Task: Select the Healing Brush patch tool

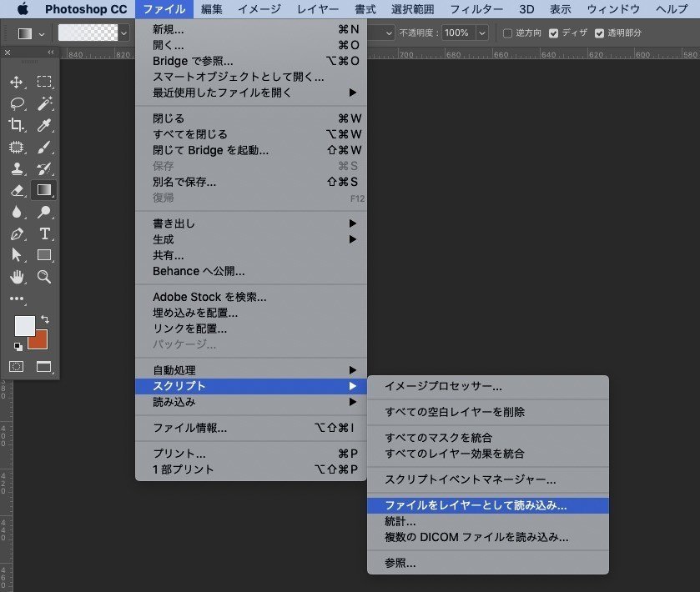Action: coord(17,147)
